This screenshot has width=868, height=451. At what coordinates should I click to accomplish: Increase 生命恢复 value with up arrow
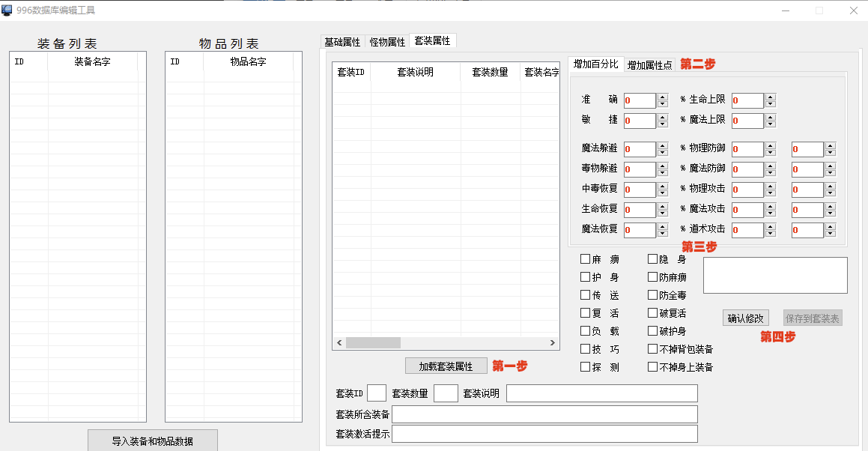[x=663, y=207]
